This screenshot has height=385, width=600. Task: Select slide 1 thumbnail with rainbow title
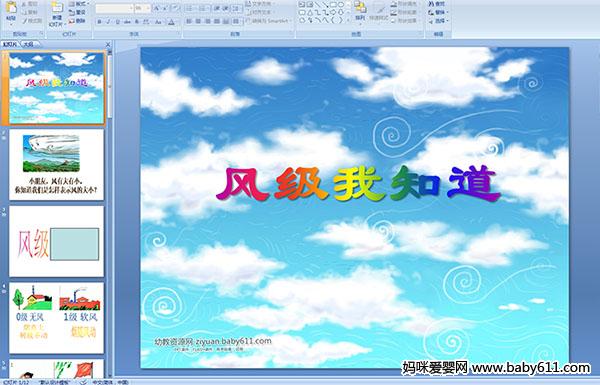57,88
